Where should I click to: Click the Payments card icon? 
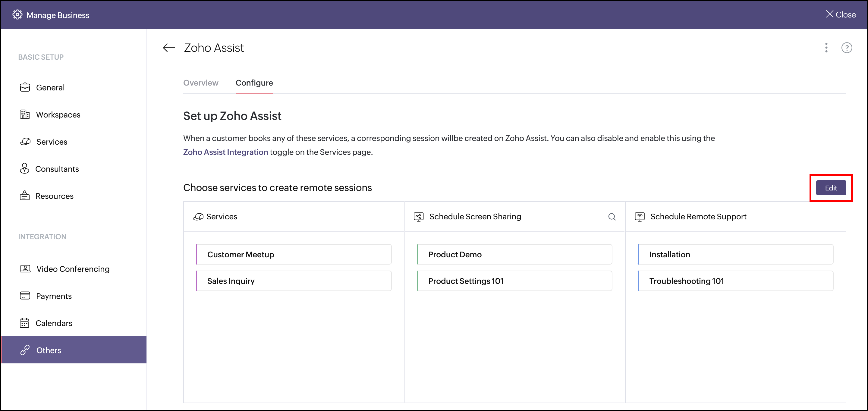click(25, 296)
